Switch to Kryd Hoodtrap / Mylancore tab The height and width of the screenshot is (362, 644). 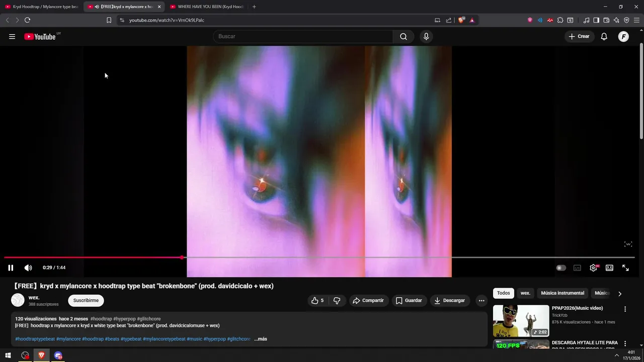click(x=41, y=7)
